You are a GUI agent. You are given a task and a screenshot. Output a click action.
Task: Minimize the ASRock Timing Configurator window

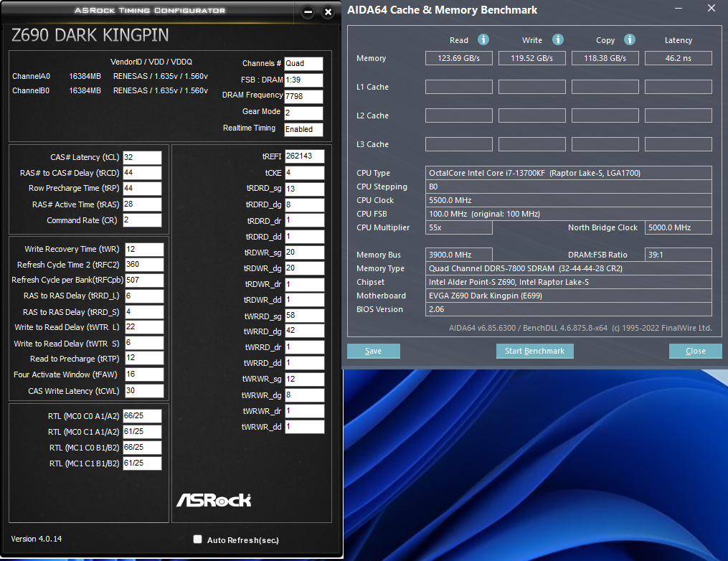point(308,12)
